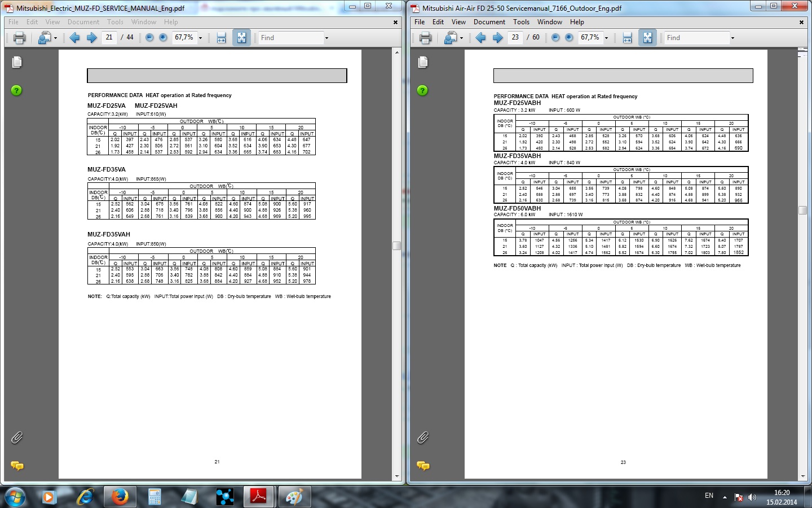Image resolution: width=812 pixels, height=508 pixels.
Task: Go to next page in left window
Action: click(x=91, y=38)
